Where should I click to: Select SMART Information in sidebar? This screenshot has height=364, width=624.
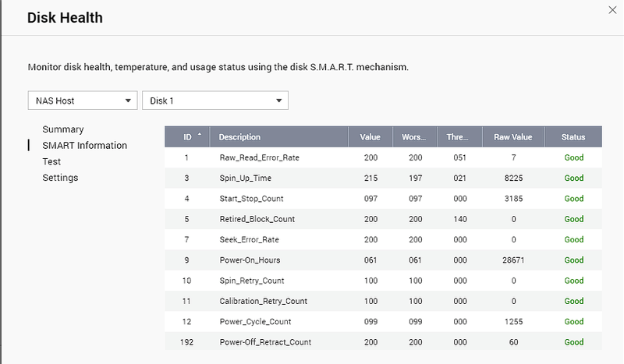[84, 146]
